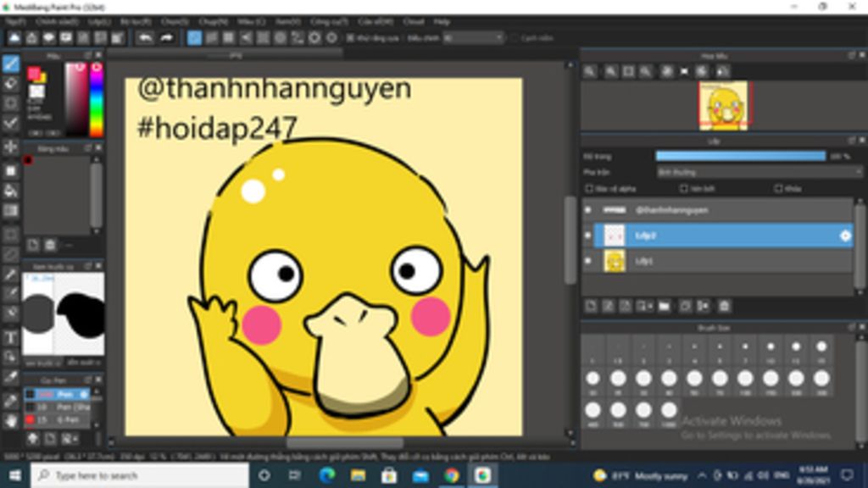Open the Help menu
This screenshot has width=868, height=488.
(442, 21)
